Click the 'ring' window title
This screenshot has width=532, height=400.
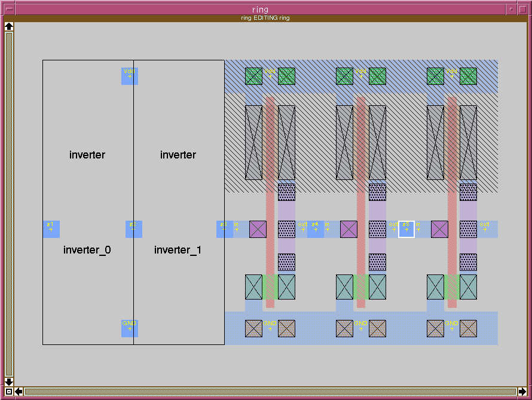pyautogui.click(x=260, y=10)
